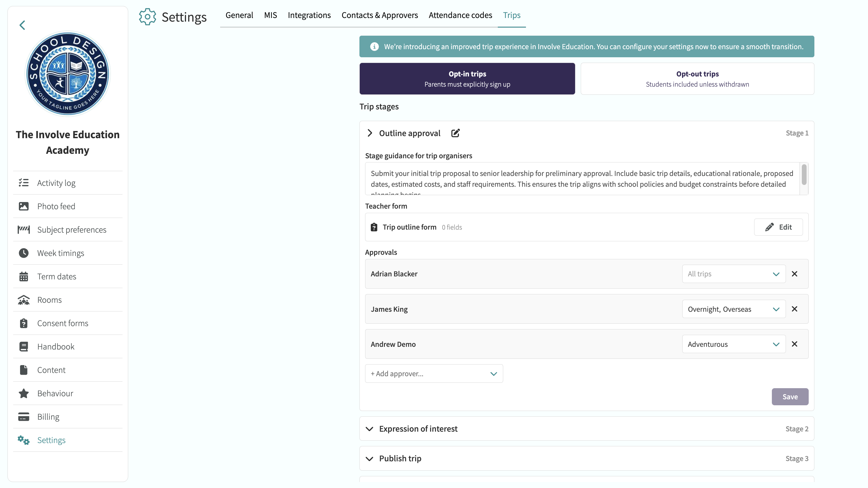Click the Settings cogs icon in sidebar
Viewport: 868px width, 488px height.
point(24,440)
